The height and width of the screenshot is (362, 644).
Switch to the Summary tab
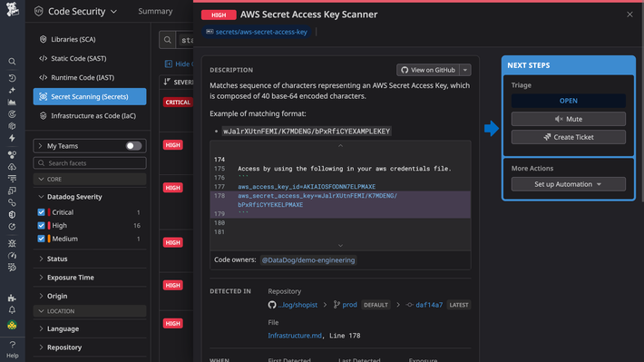155,12
